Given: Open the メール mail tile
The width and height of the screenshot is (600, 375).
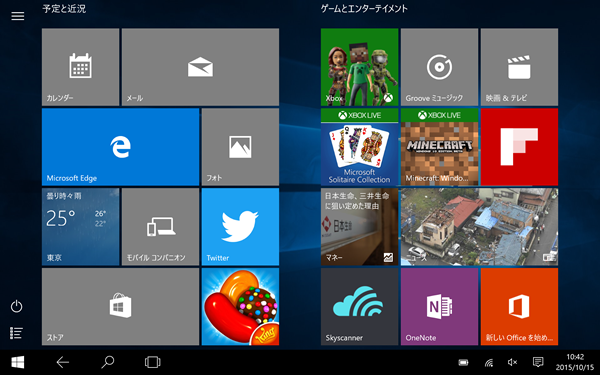Looking at the screenshot, I should (200, 67).
